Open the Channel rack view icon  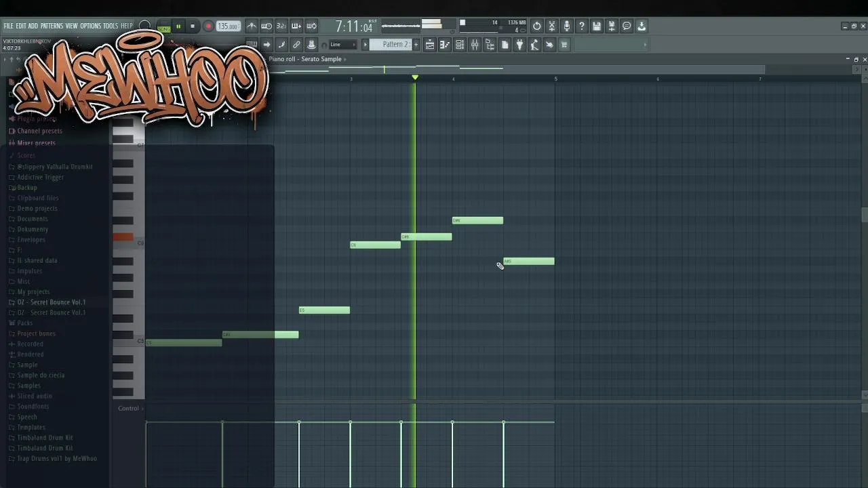tap(460, 45)
